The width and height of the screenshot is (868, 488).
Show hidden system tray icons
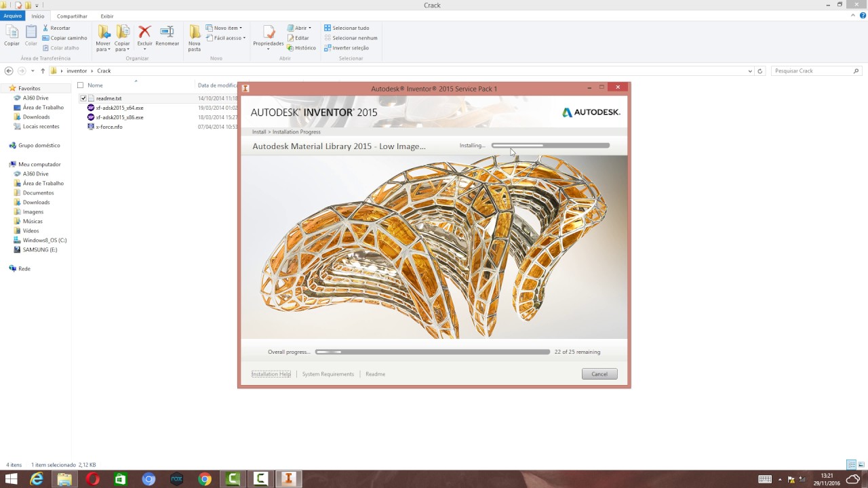[x=780, y=479]
